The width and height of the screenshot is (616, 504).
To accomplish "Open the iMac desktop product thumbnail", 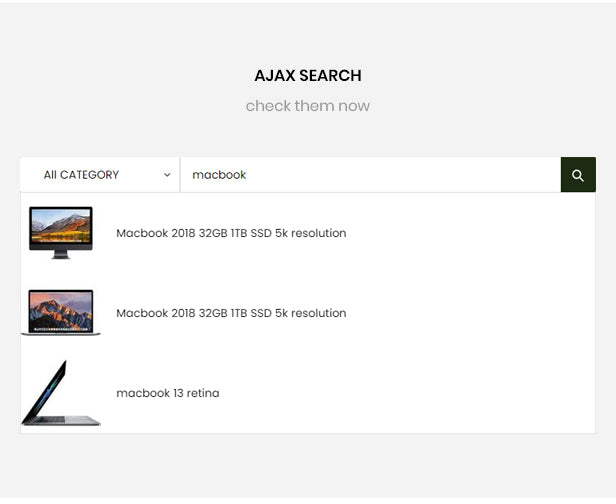I will coord(61,233).
